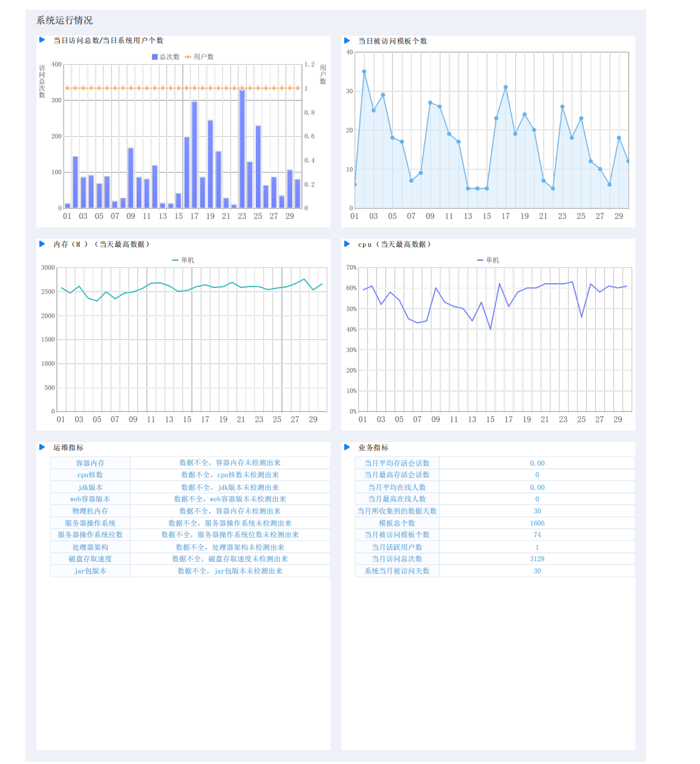
Task: Click the 当月访问总次数 value 3128
Action: [537, 559]
